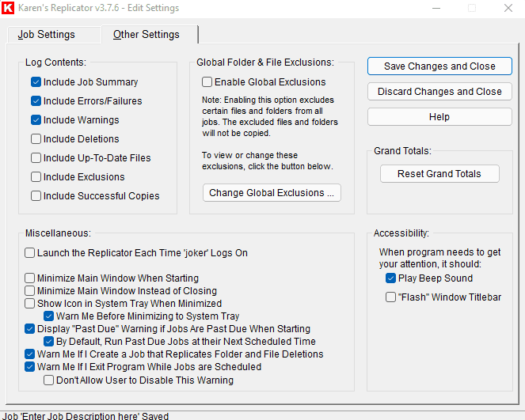Disable Include Warnings in log

click(36, 119)
